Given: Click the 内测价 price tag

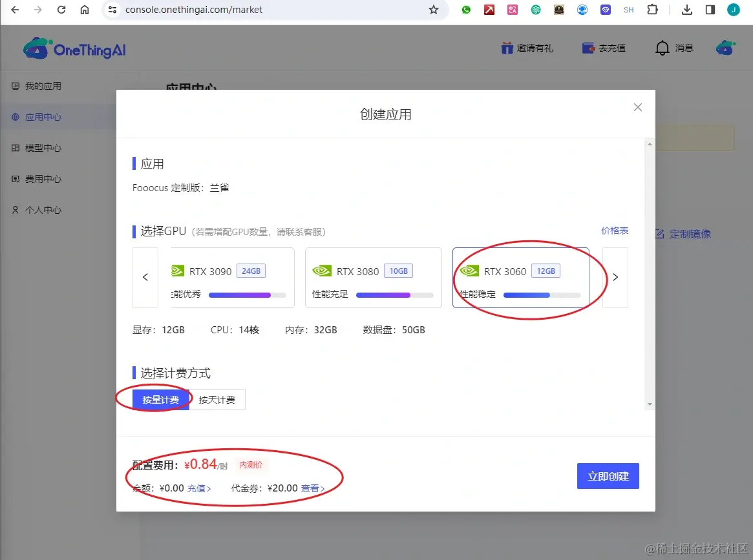Looking at the screenshot, I should click(251, 465).
